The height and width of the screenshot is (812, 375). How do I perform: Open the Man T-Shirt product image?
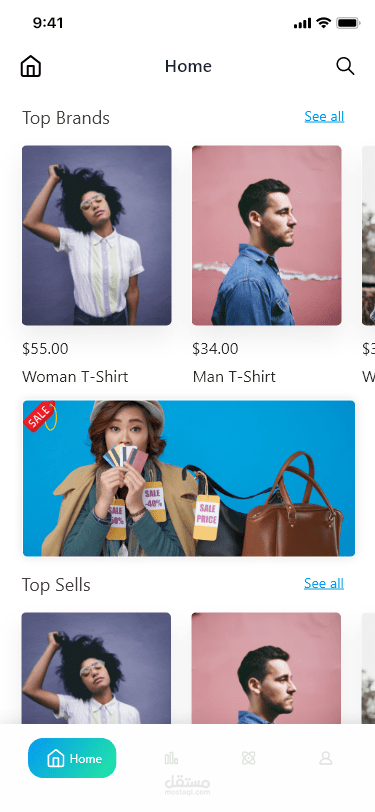[267, 236]
